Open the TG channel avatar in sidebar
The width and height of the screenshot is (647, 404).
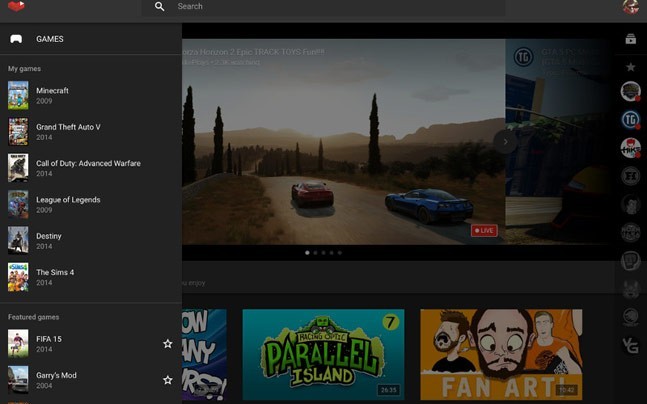pos(630,120)
